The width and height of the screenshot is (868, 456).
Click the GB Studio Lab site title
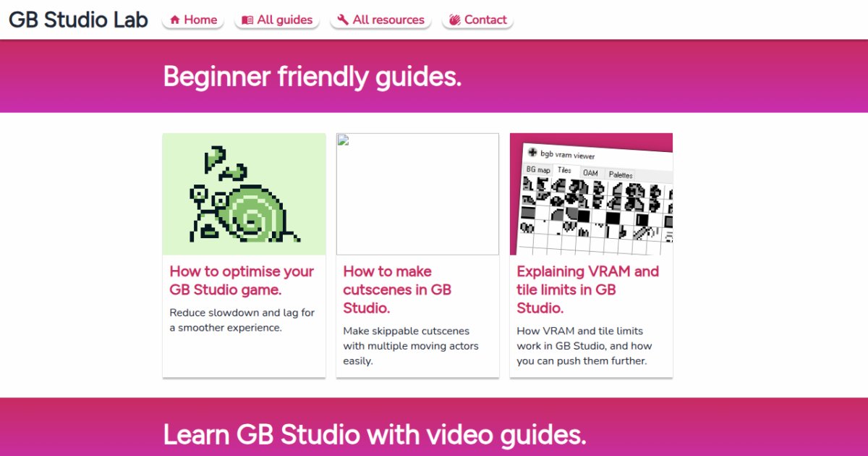78,20
